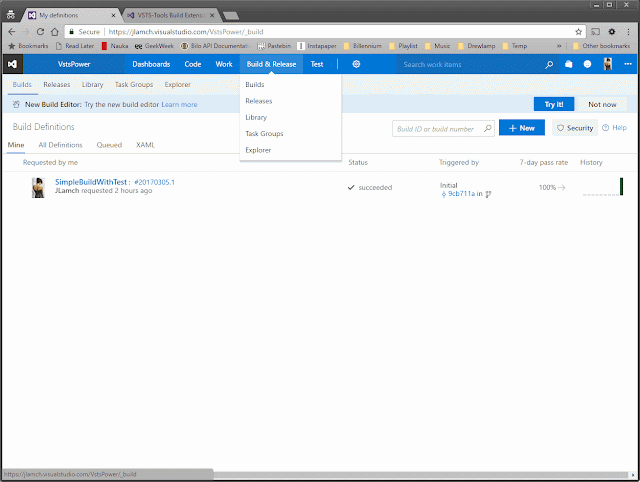
Task: Click the search magnifier in work items box
Action: [549, 64]
